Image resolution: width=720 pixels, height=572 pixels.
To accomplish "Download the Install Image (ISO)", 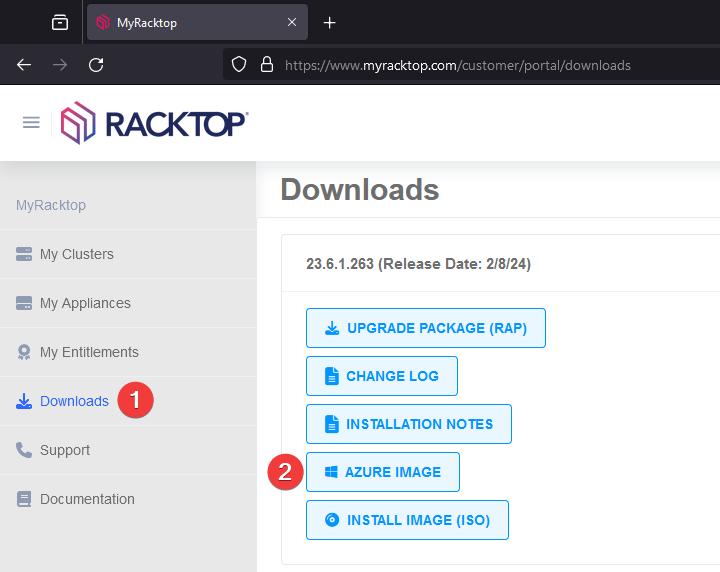I will point(407,520).
